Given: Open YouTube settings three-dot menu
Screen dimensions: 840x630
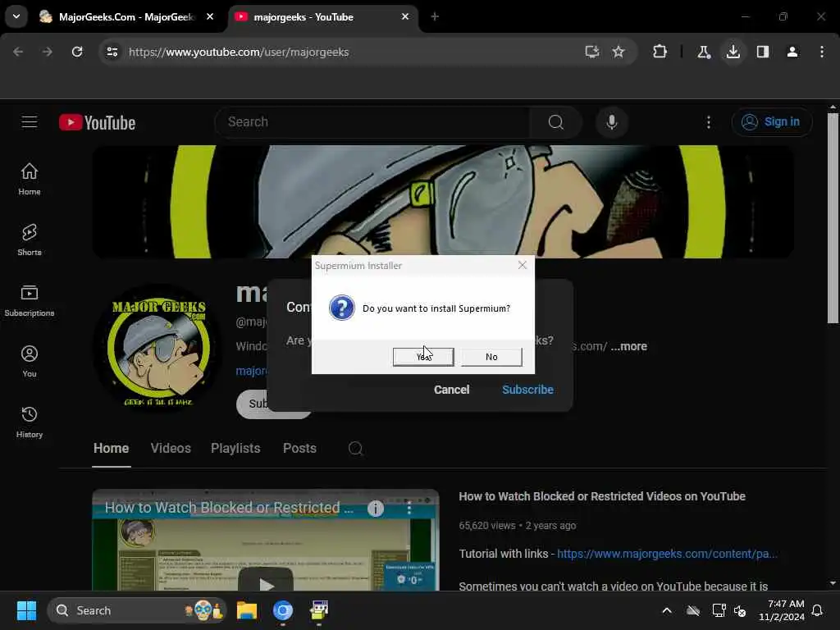Looking at the screenshot, I should coord(708,122).
